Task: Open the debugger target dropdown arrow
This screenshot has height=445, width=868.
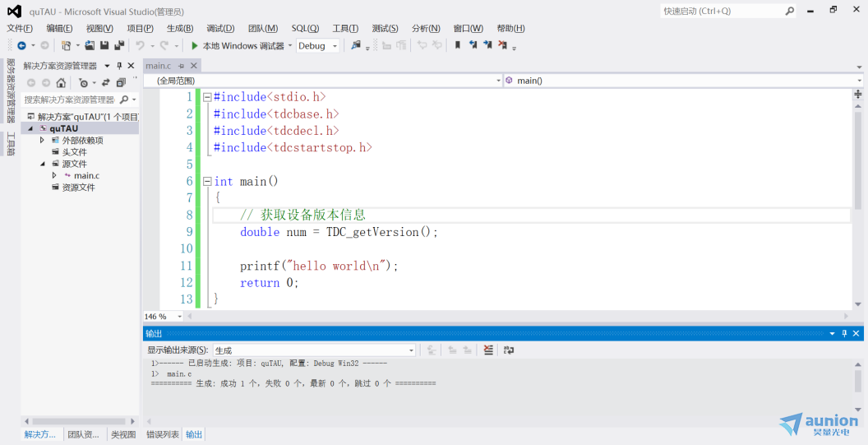Action: [x=290, y=46]
